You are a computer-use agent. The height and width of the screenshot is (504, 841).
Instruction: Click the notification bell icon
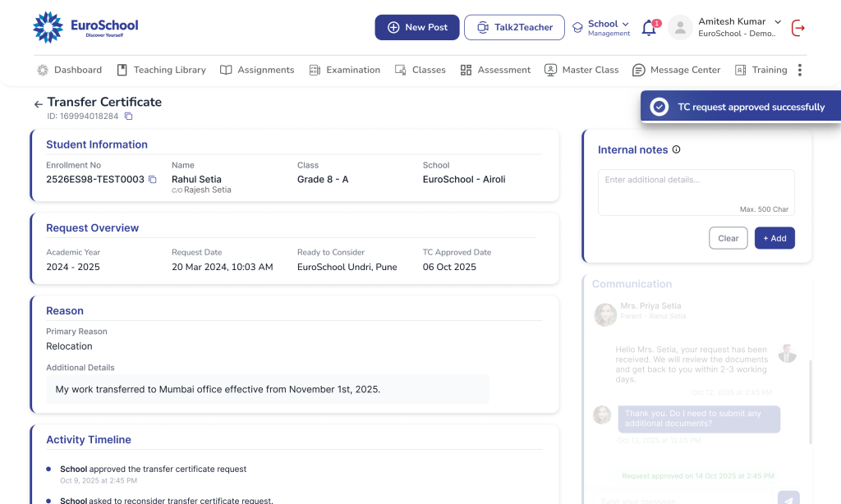pyautogui.click(x=649, y=28)
